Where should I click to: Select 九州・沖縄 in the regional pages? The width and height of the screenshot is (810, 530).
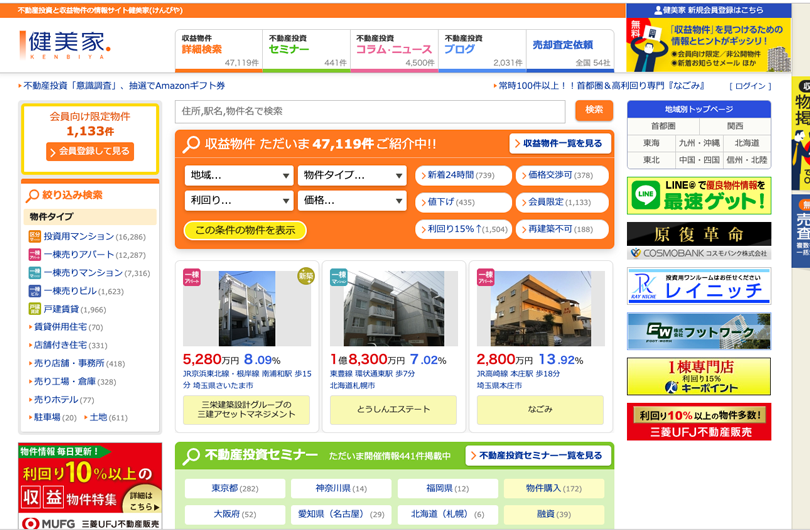(699, 143)
